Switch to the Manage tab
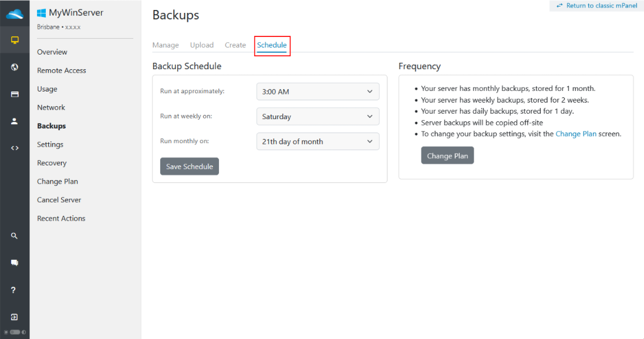 [x=166, y=45]
